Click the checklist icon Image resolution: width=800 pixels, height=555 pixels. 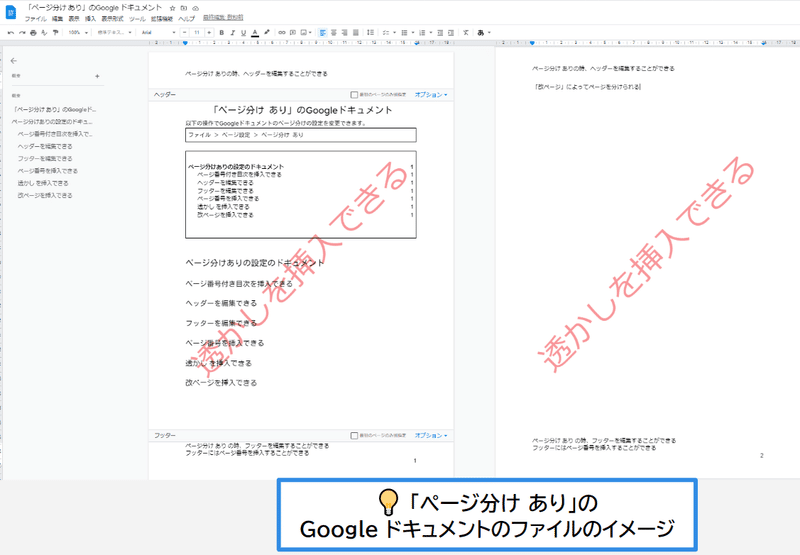pos(386,33)
